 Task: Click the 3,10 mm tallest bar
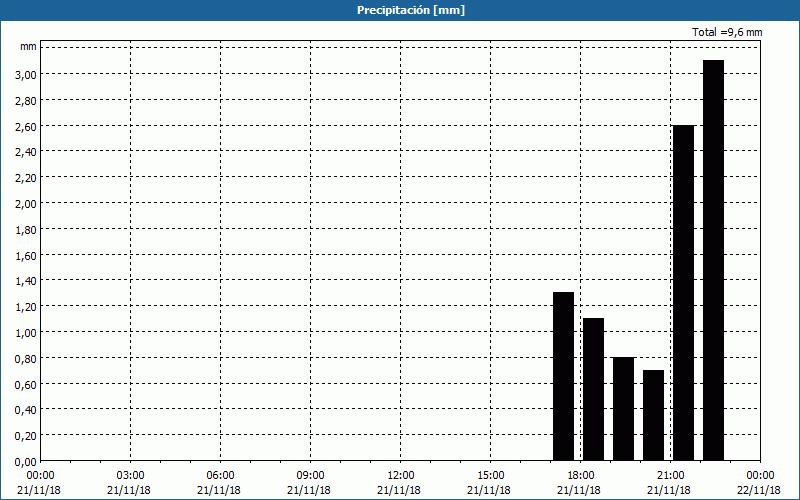(713, 260)
